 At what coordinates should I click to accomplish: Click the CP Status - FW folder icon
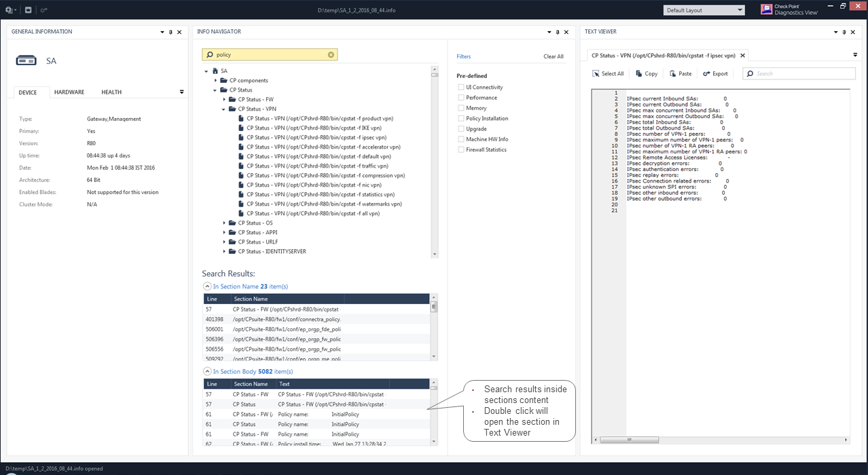[x=233, y=100]
